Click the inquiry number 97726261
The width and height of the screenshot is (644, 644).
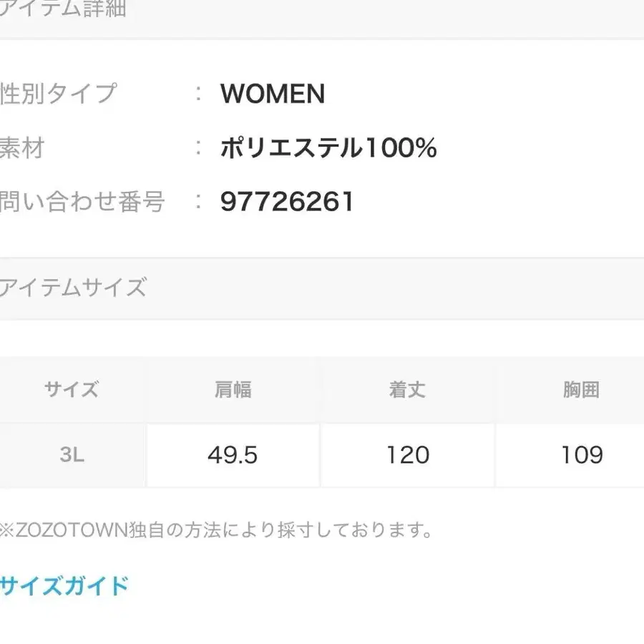coord(288,201)
